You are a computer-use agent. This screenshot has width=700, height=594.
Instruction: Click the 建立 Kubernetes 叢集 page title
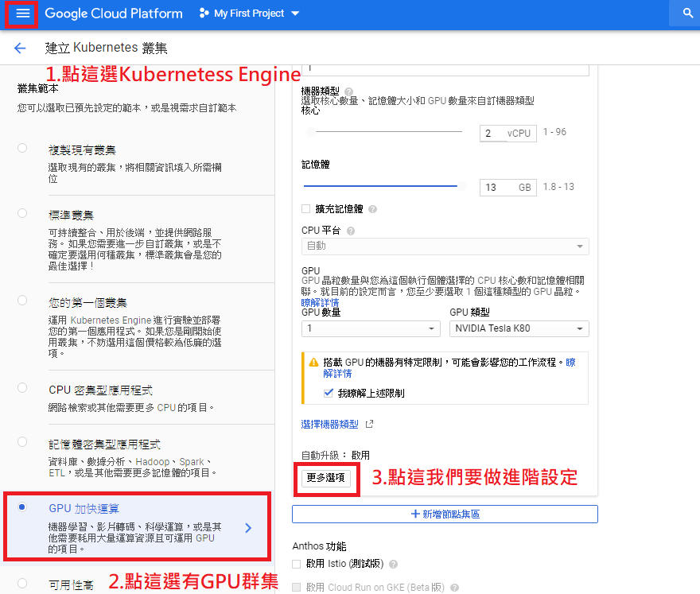point(107,48)
